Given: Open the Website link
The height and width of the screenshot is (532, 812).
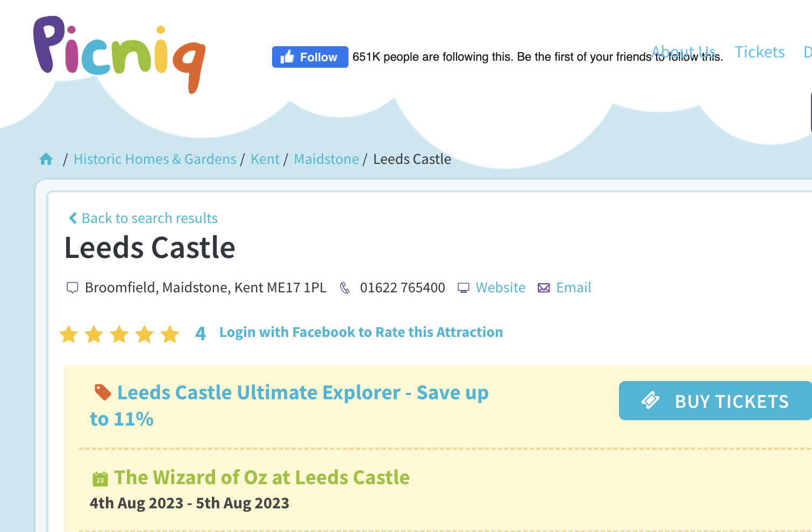Looking at the screenshot, I should click(501, 287).
